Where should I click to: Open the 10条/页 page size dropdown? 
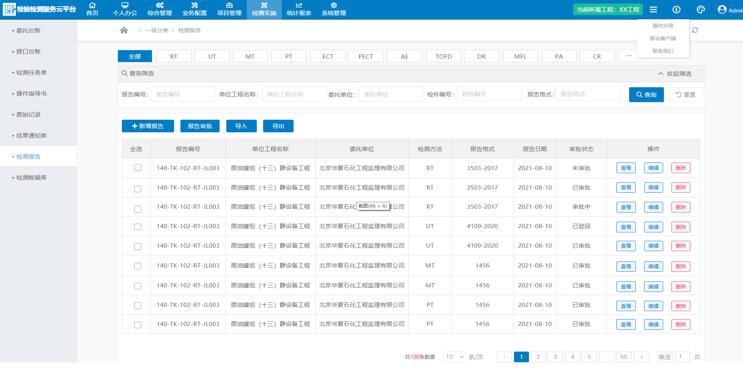[454, 357]
